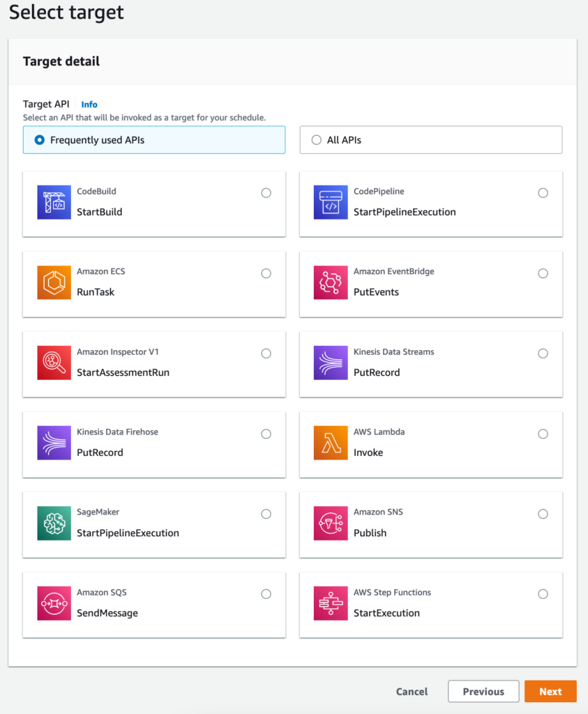Viewport: 588px width, 714px height.
Task: Click the Amazon SNS icon
Action: [x=331, y=523]
